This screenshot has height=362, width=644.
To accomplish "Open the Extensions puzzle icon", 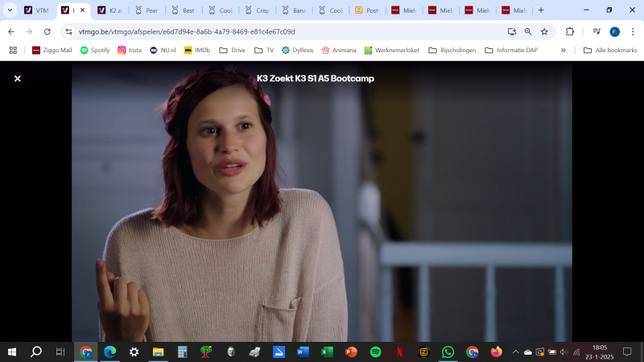I will pyautogui.click(x=570, y=31).
